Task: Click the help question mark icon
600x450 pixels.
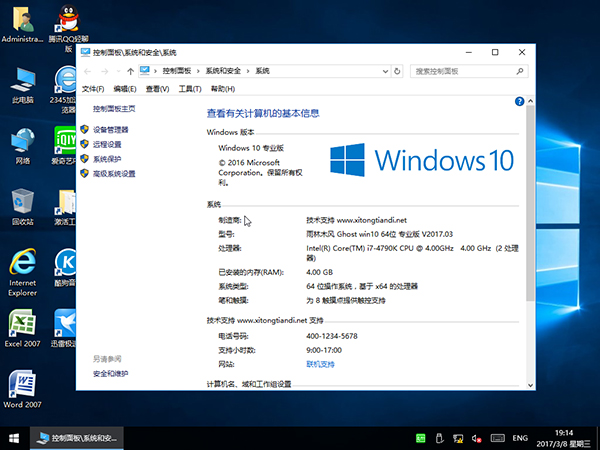Action: (518, 102)
